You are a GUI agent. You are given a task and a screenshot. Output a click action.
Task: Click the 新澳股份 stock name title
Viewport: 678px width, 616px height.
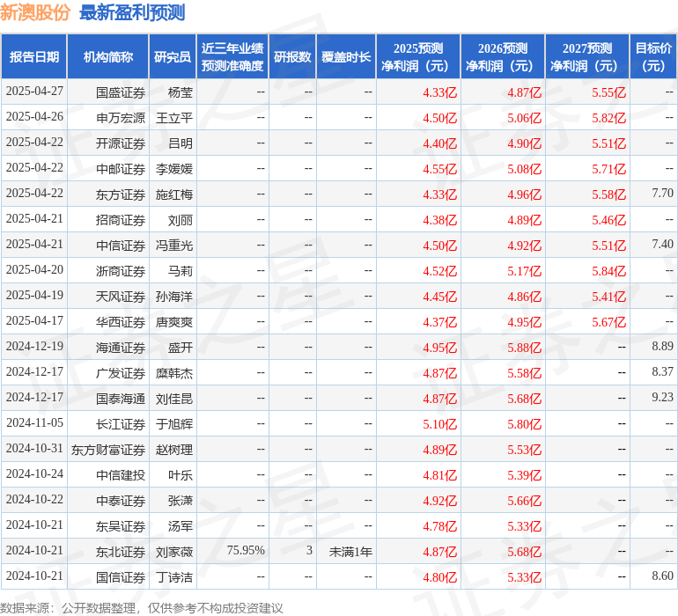35,12
